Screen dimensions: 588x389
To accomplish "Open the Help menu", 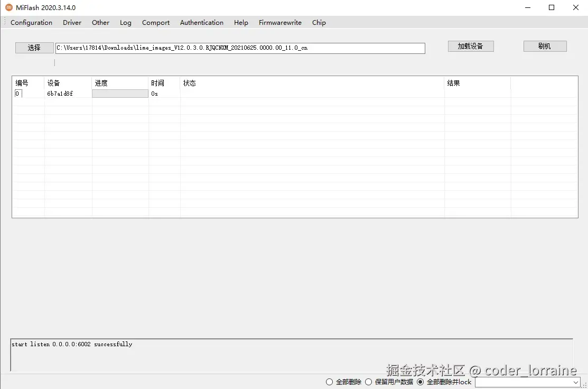I will click(x=241, y=22).
